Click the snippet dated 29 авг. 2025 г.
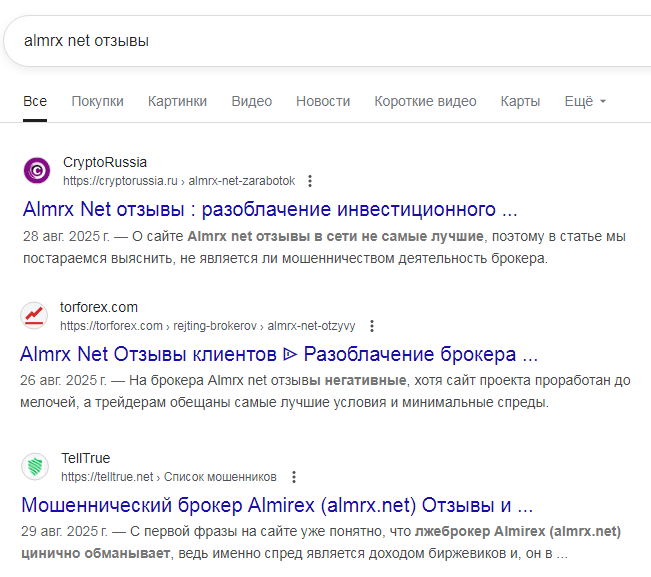Screen dimensions: 651x577 pyautogui.click(x=321, y=542)
